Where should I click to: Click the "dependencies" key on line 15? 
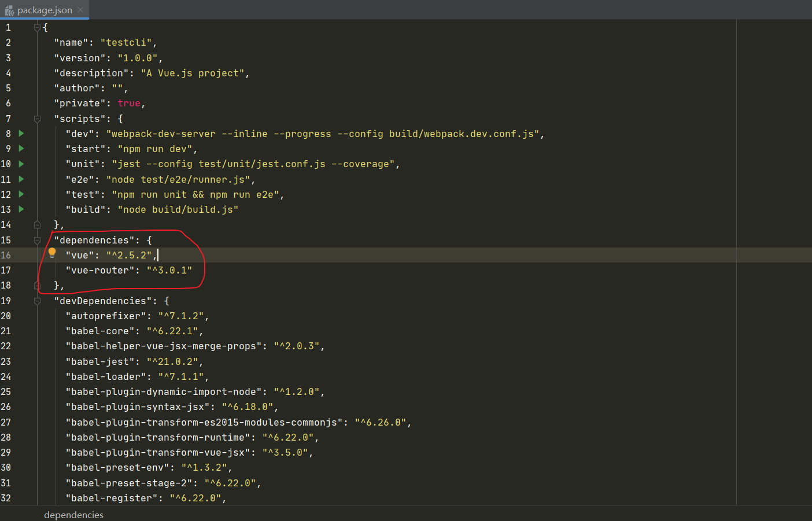(94, 240)
